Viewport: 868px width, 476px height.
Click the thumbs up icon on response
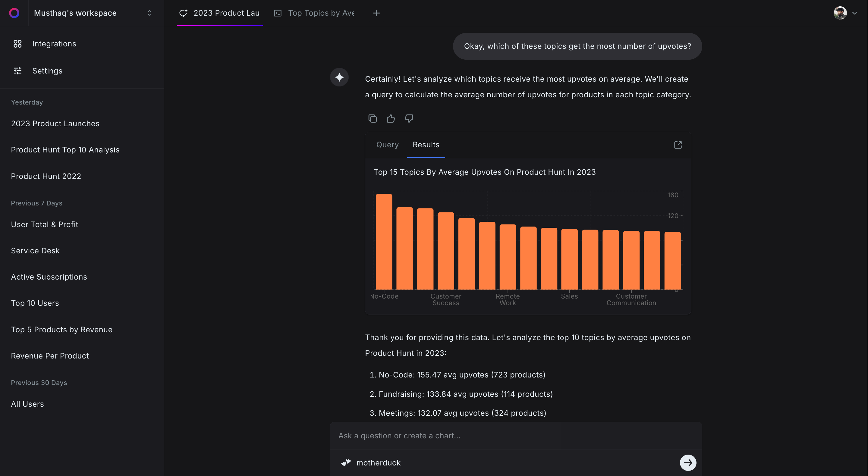[390, 118]
